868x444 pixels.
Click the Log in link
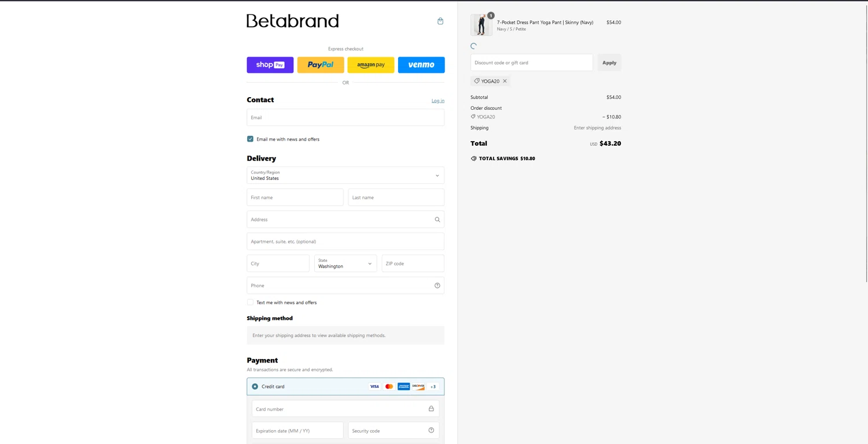point(438,101)
